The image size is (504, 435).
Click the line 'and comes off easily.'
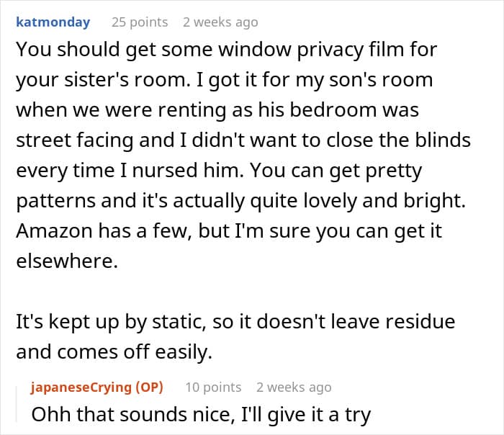[114, 352]
